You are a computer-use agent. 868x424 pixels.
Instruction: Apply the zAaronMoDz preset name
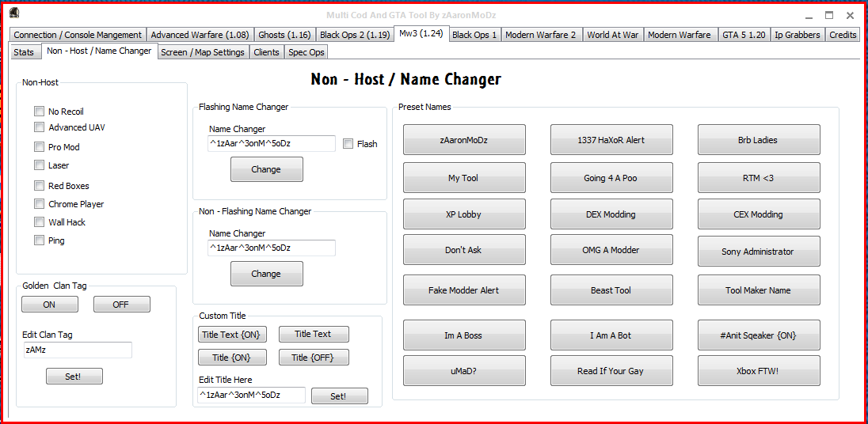pos(464,140)
